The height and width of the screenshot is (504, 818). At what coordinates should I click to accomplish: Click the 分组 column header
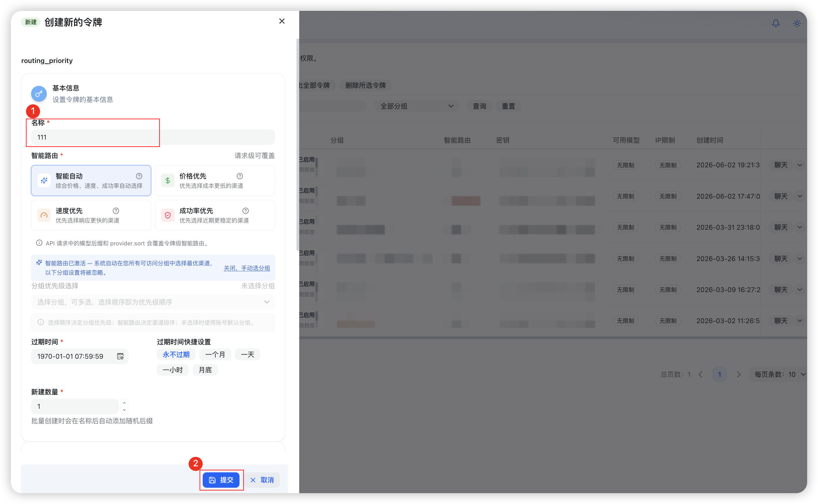[x=337, y=140]
